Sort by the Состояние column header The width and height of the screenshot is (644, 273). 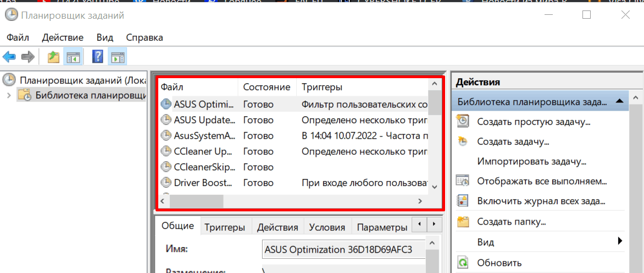point(267,87)
